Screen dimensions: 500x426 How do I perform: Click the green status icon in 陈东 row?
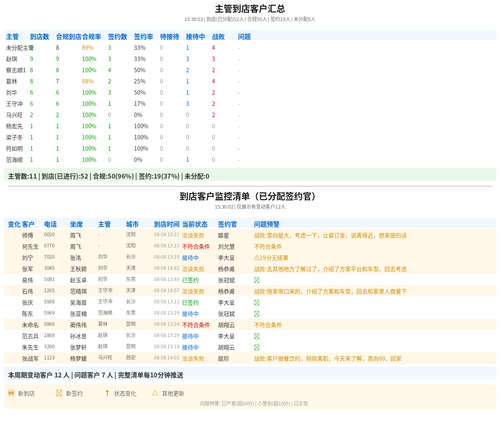tap(257, 314)
